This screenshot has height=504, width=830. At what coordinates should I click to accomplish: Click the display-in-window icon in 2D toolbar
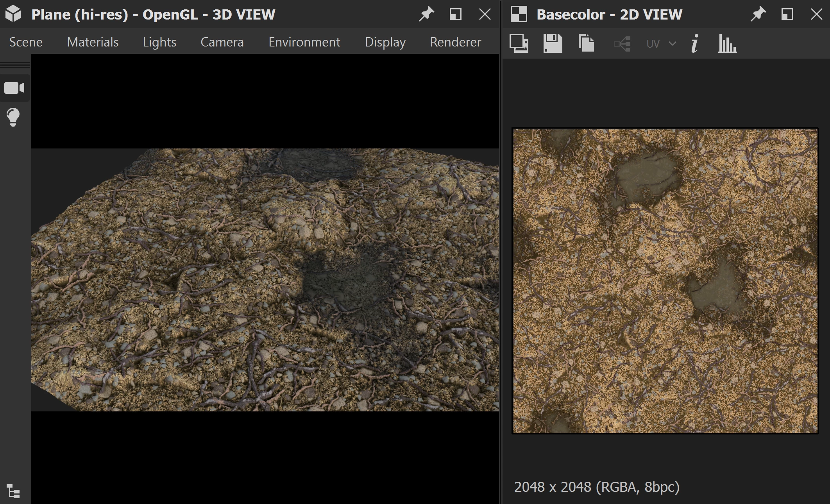click(x=519, y=43)
